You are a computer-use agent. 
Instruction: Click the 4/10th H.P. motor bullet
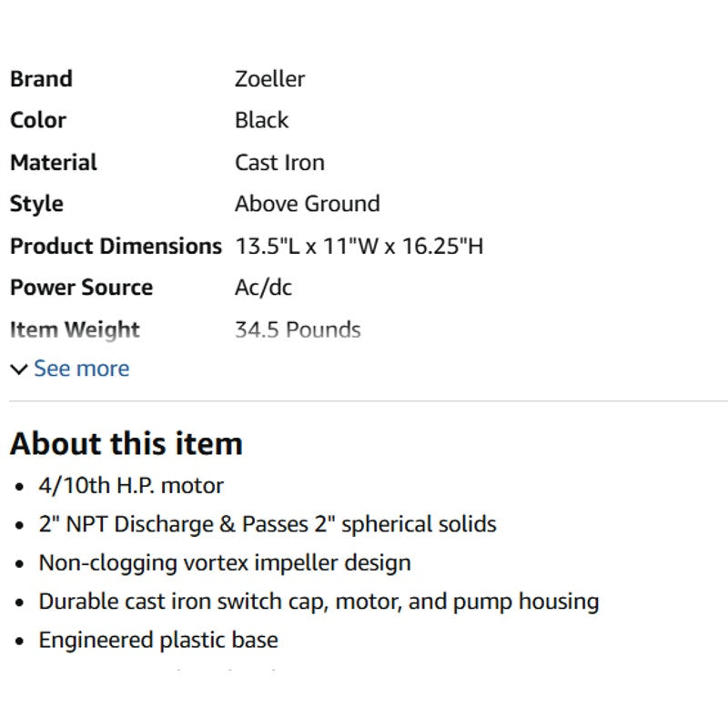click(131, 486)
